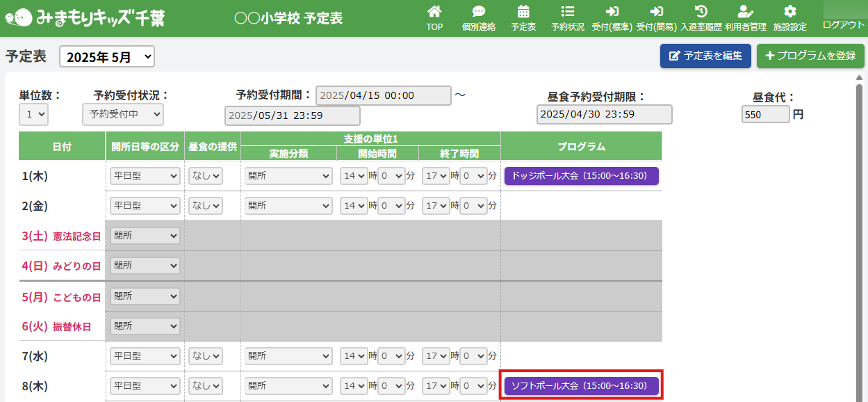Viewport: 868px width, 402px height.
Task: Click the プログラムを登録 button
Action: [810, 56]
